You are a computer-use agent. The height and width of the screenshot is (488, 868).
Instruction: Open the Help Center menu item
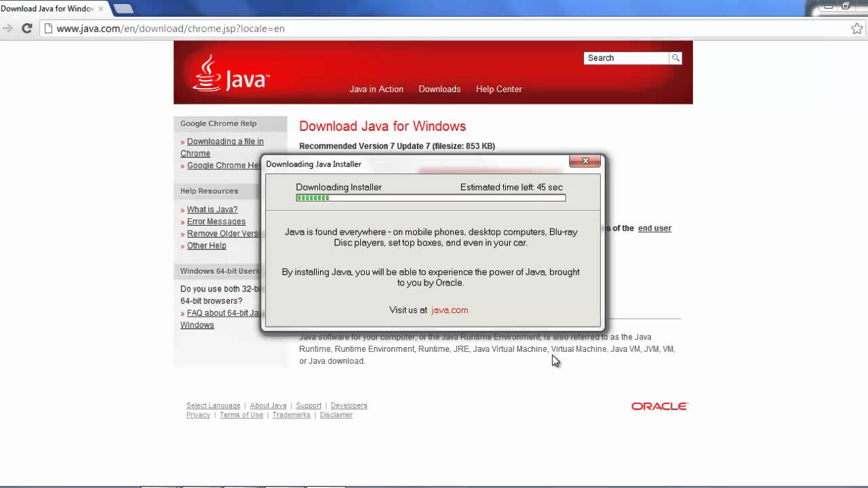click(499, 89)
